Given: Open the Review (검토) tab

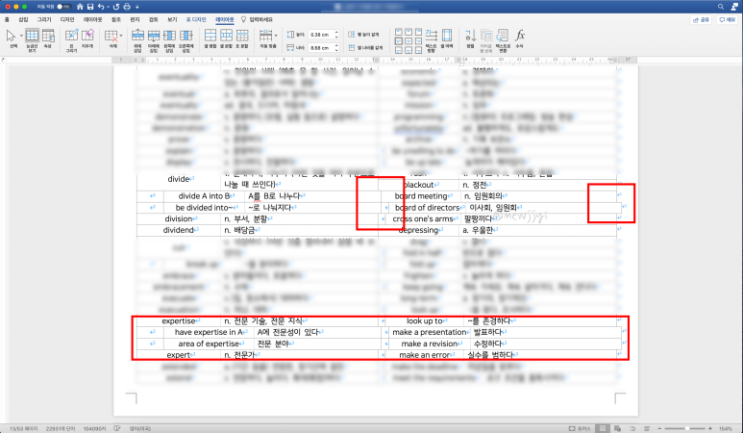Looking at the screenshot, I should click(154, 19).
